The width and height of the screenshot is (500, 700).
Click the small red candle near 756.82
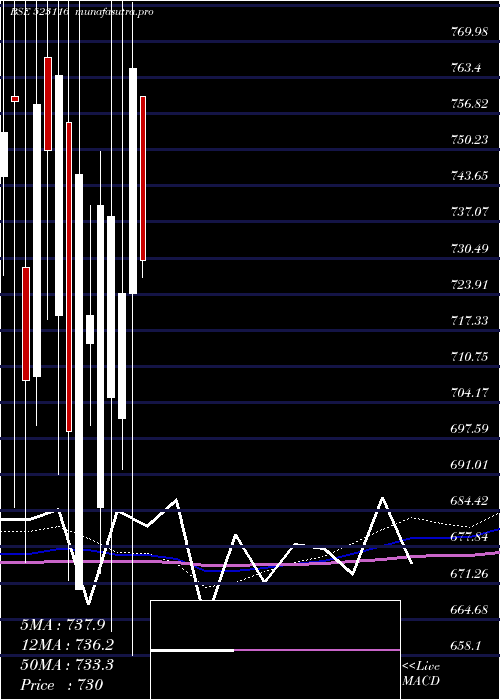[x=15, y=99]
